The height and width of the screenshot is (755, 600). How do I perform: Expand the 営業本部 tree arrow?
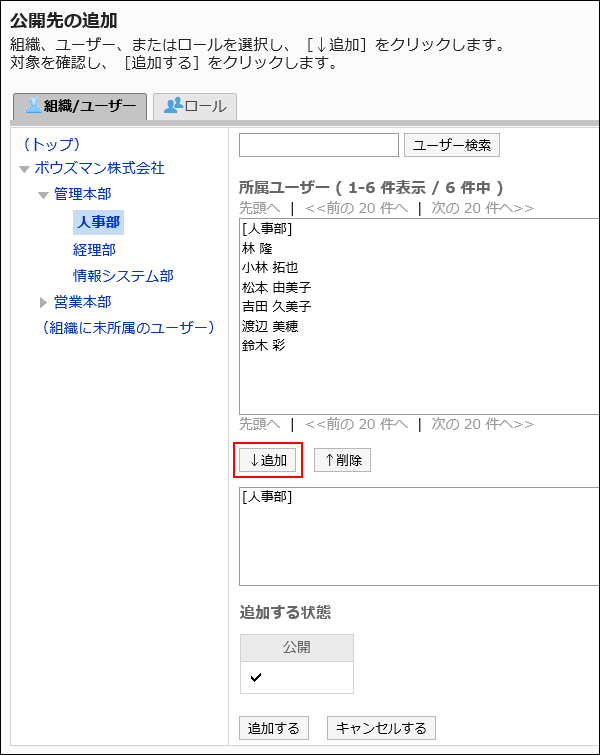(x=43, y=302)
